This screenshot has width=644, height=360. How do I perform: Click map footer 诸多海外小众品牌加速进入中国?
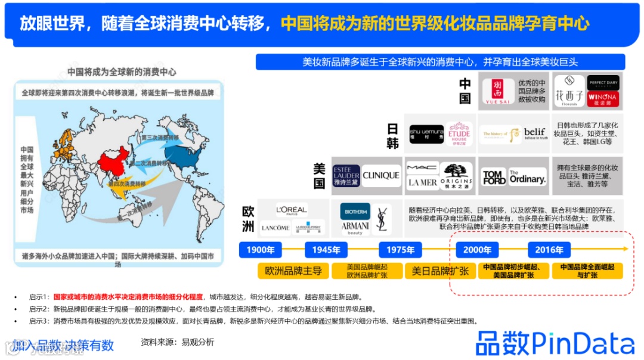pos(118,259)
